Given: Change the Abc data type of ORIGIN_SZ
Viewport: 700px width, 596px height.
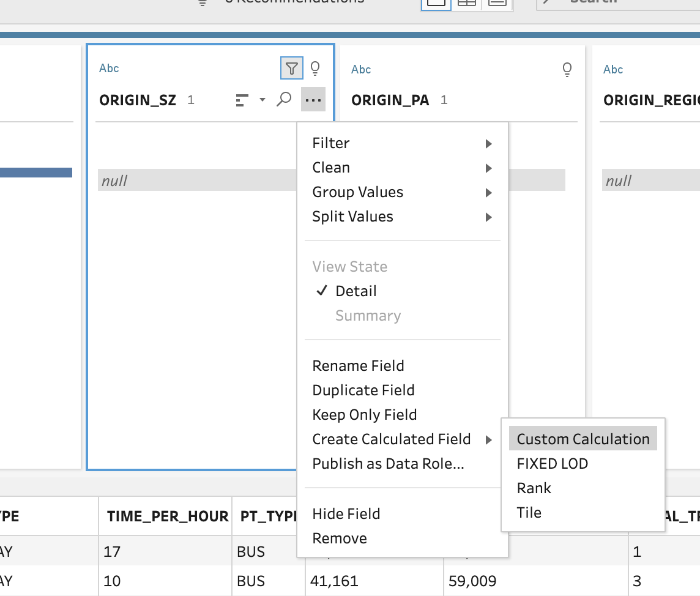Looking at the screenshot, I should click(109, 68).
